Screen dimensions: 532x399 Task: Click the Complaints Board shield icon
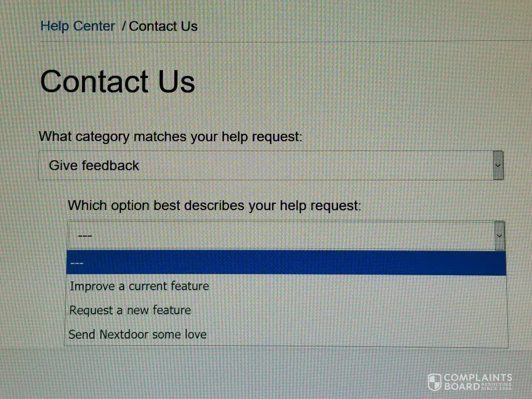tap(434, 382)
